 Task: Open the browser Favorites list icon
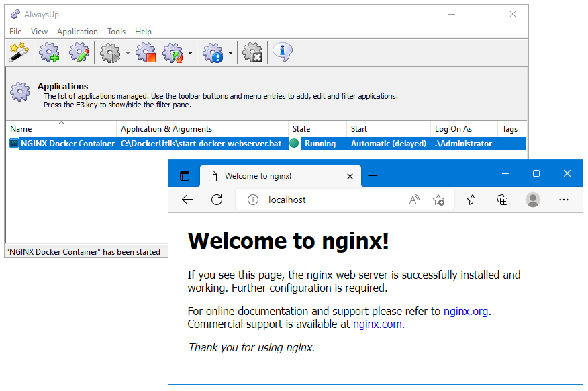(473, 200)
